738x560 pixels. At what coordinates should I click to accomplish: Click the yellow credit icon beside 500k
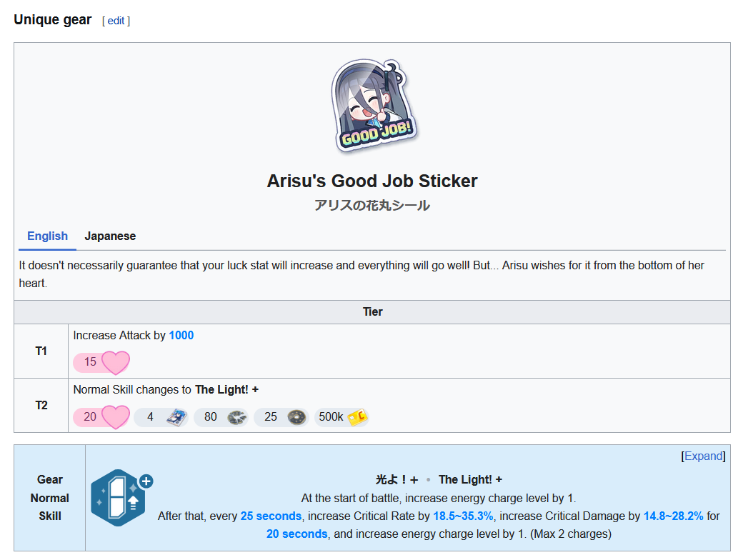coord(357,417)
